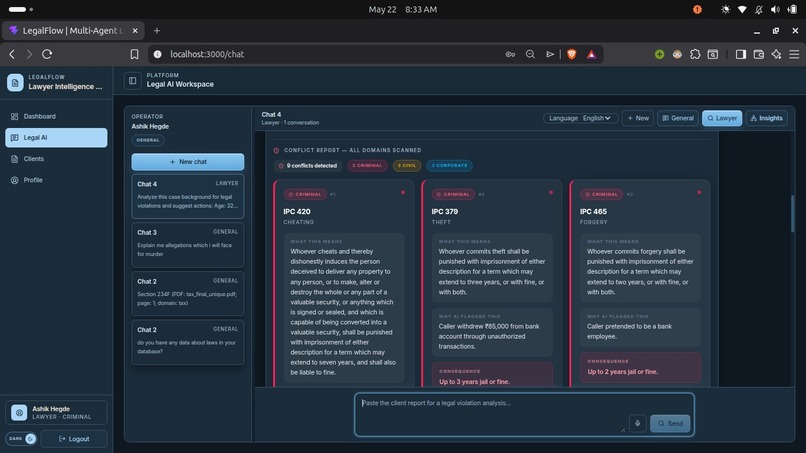Toggle the browser sidebar panel icon

click(x=741, y=54)
